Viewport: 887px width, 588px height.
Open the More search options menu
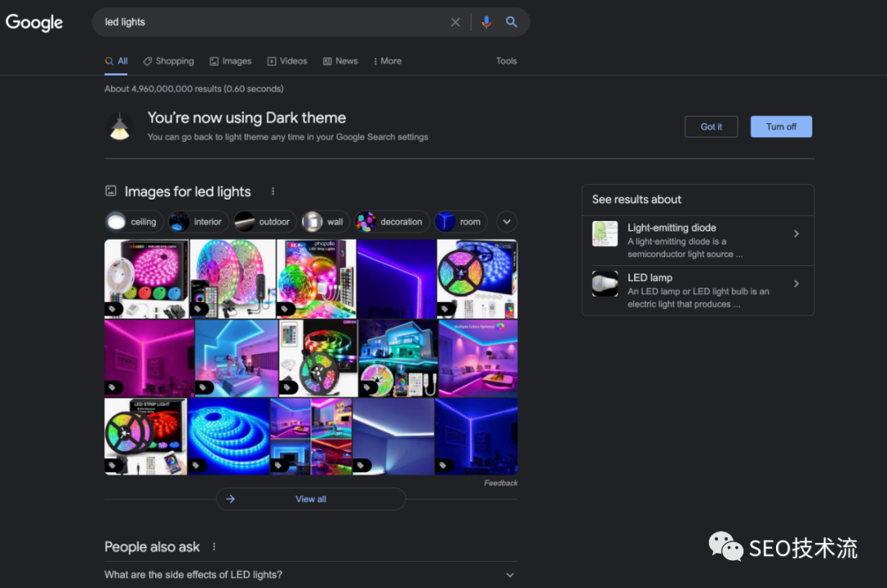point(387,61)
